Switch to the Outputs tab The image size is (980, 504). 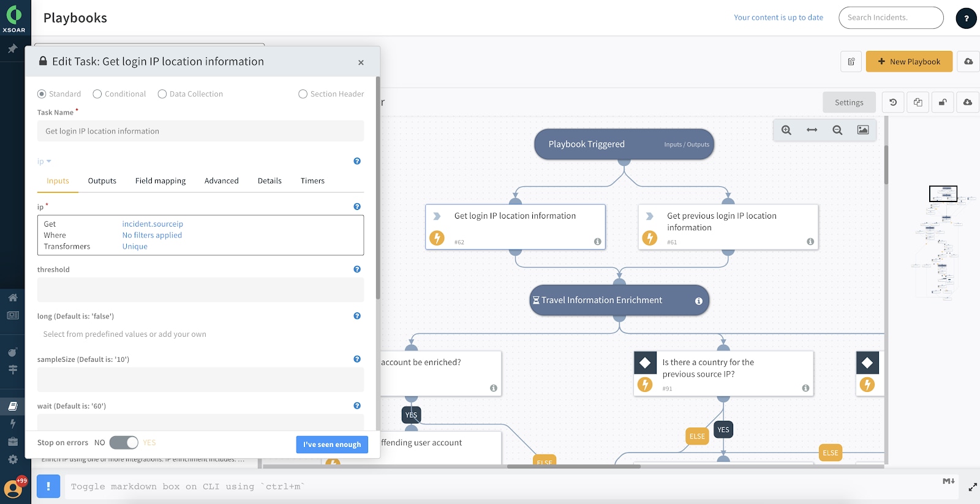click(102, 181)
